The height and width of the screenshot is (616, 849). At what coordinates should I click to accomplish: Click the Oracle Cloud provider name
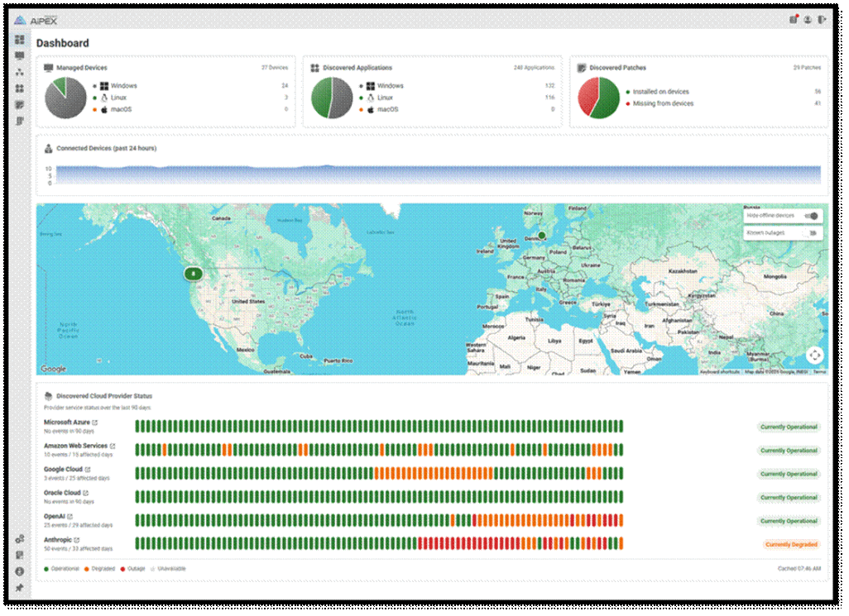pos(62,494)
